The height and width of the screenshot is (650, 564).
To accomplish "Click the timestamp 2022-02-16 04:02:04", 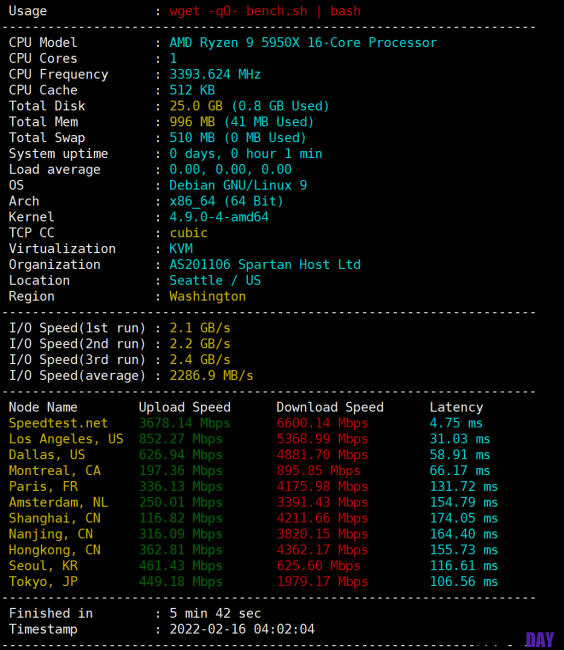I will pyautogui.click(x=242, y=629).
